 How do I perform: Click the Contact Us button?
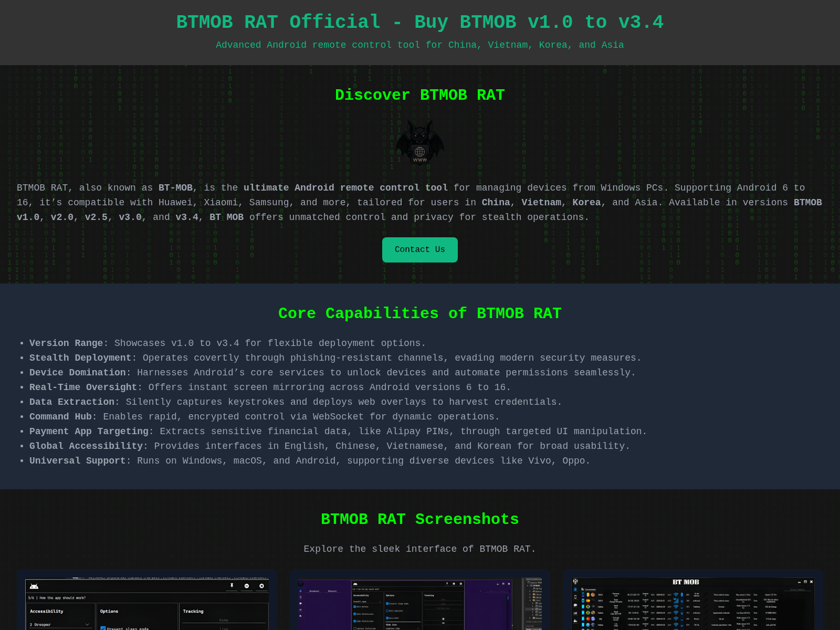click(419, 250)
